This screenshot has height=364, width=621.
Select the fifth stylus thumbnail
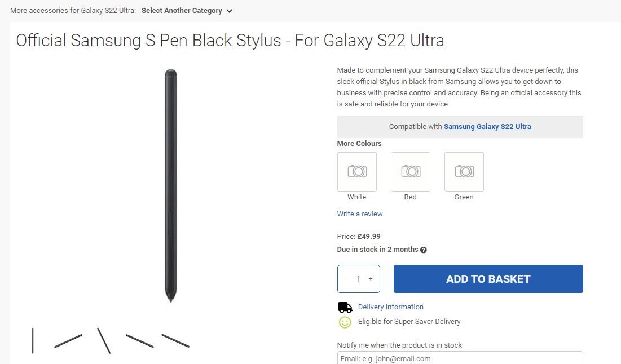(175, 340)
